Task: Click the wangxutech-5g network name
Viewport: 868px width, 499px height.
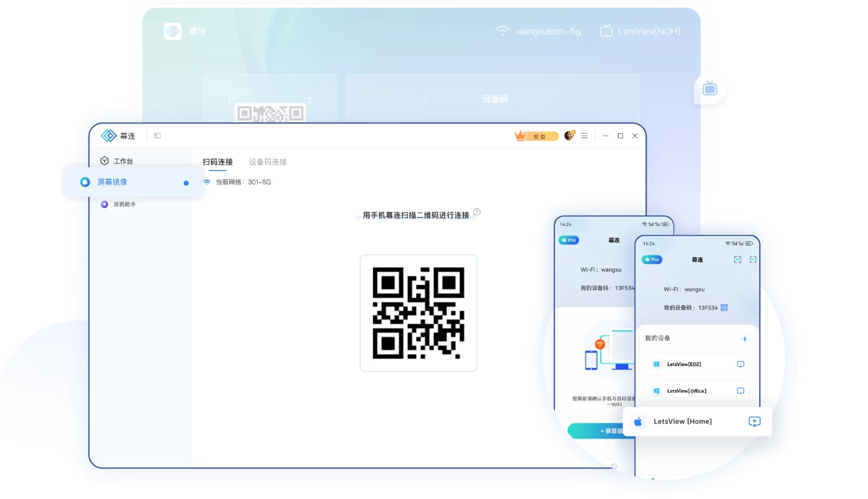Action: pyautogui.click(x=549, y=31)
